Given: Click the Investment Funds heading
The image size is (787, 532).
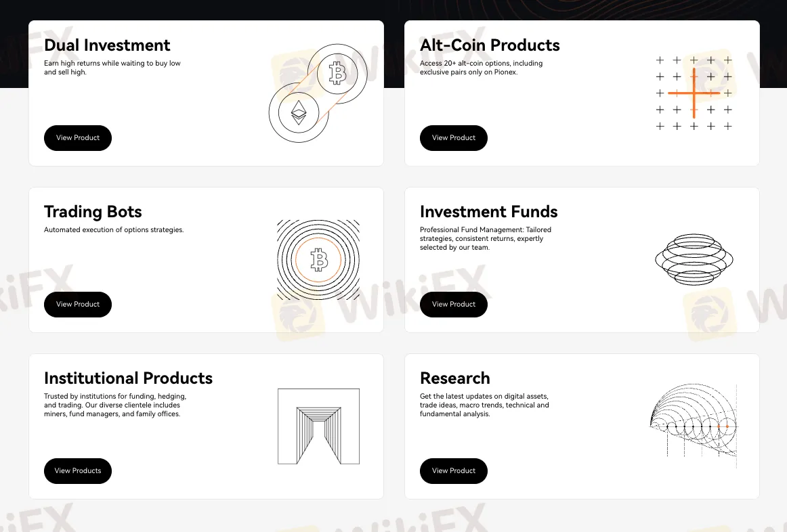Looking at the screenshot, I should [489, 212].
